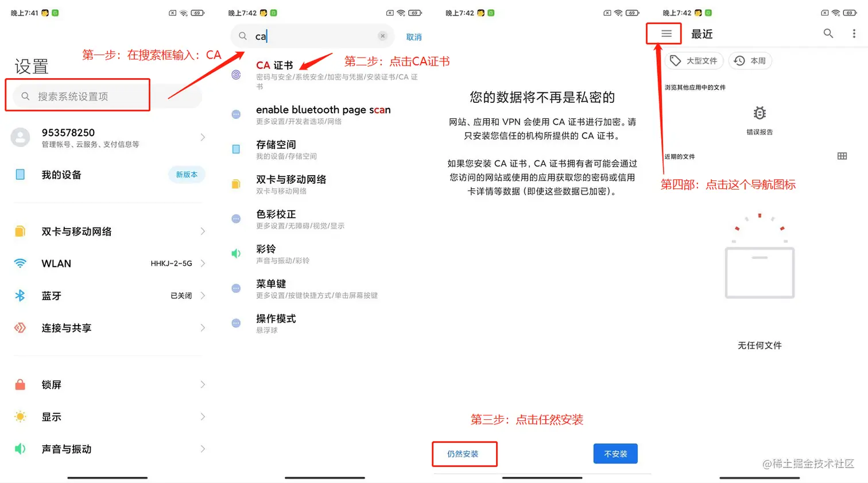Open 声音与振动 row chevron
Viewport: 868px width, 483px height.
(203, 449)
